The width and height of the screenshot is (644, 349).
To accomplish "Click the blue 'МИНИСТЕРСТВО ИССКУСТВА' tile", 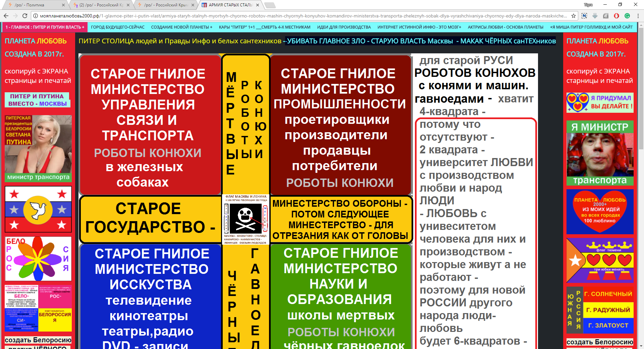I will click(x=150, y=297).
